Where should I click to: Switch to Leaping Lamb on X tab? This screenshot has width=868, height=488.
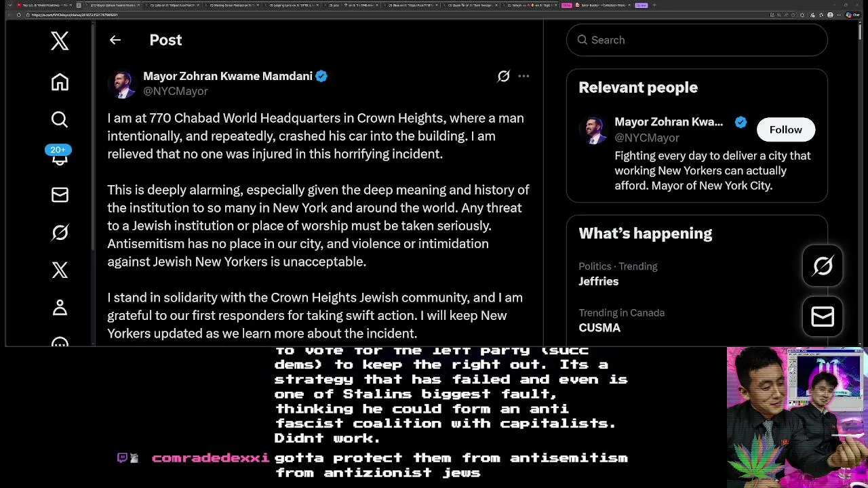point(290,5)
